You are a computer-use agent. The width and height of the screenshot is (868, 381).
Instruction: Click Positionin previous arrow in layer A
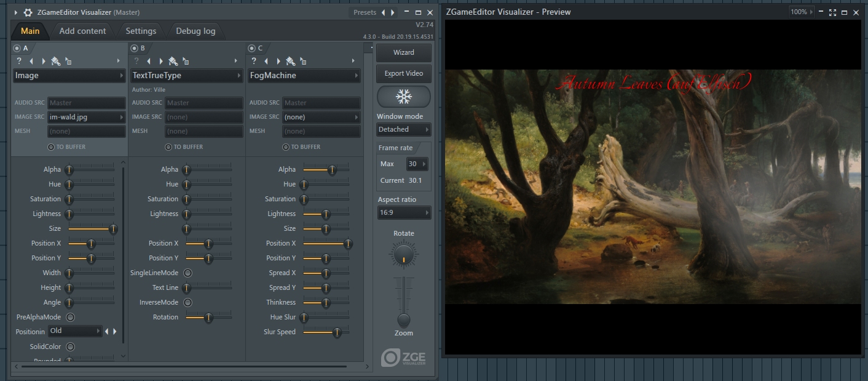point(106,331)
